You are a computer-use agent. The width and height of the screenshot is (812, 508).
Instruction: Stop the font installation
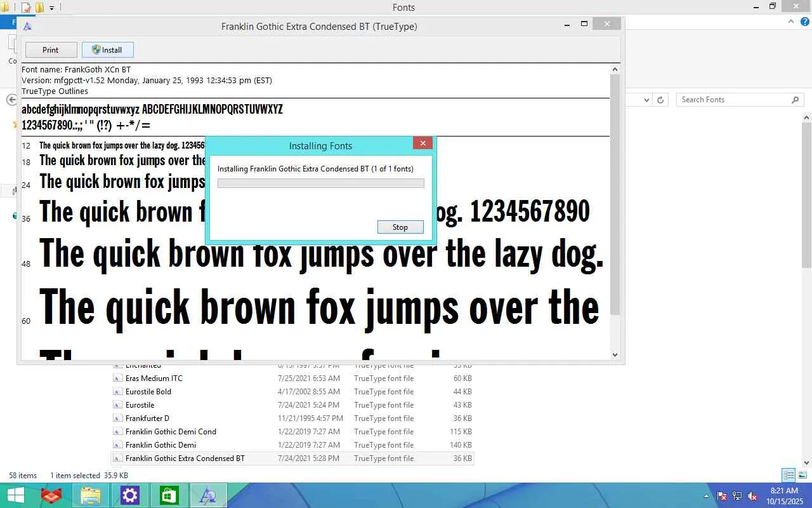coord(400,227)
